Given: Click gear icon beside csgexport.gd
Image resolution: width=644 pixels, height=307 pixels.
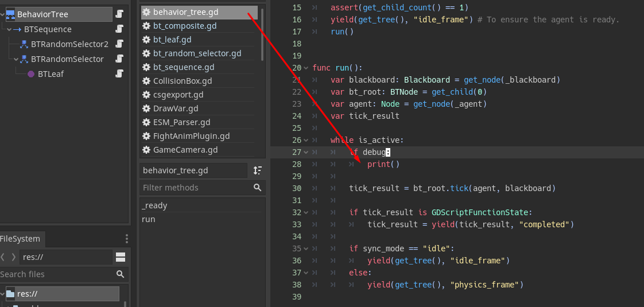Looking at the screenshot, I should (146, 95).
